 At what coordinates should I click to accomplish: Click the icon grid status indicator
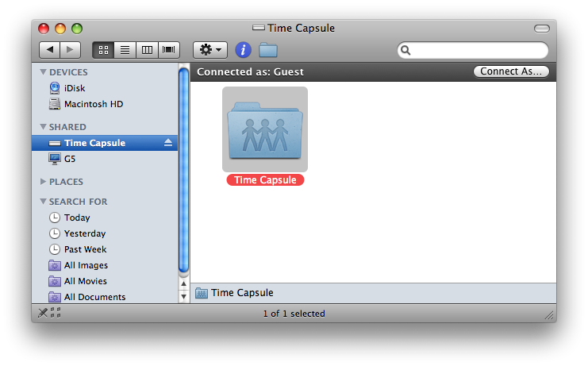coord(56,313)
